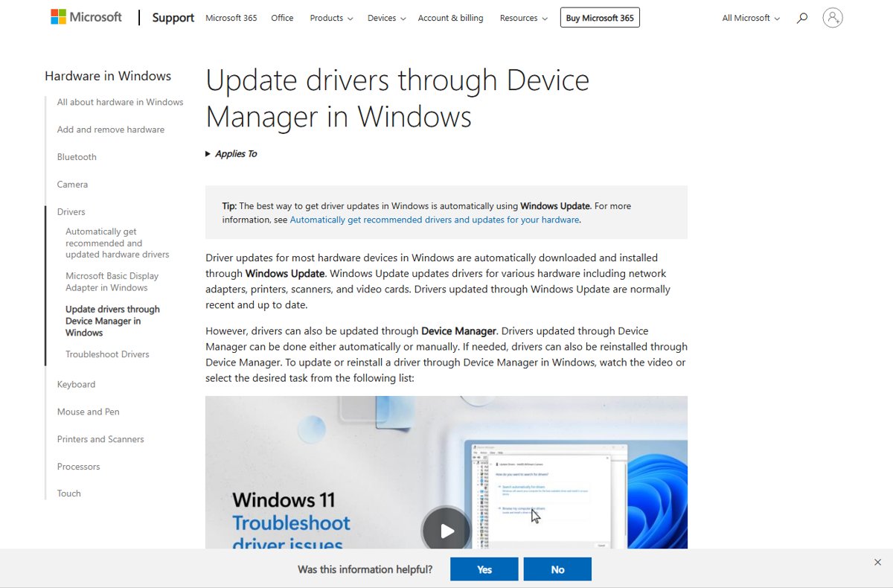Expand the Applies To disclosure triangle
This screenshot has width=893, height=588.
click(x=208, y=154)
